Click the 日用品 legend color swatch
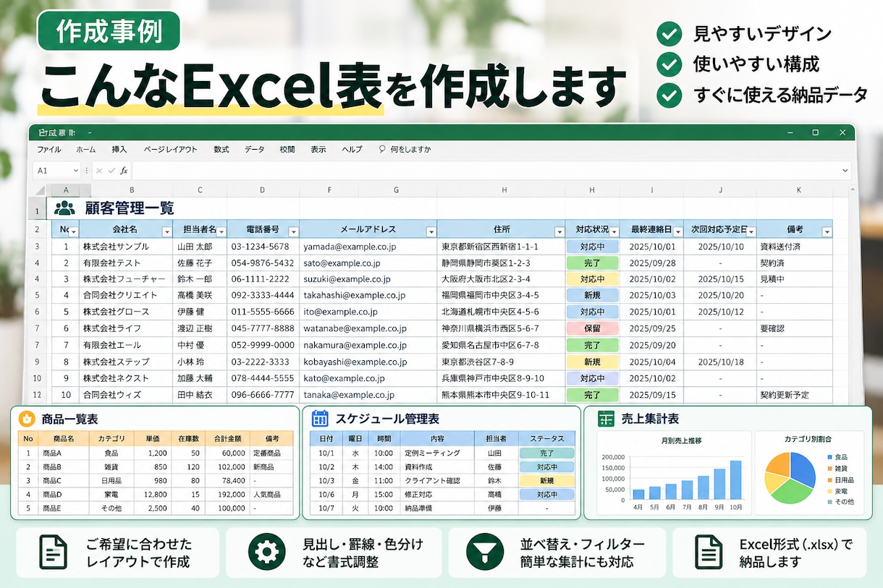Viewport: 883px width, 588px height. [x=829, y=480]
